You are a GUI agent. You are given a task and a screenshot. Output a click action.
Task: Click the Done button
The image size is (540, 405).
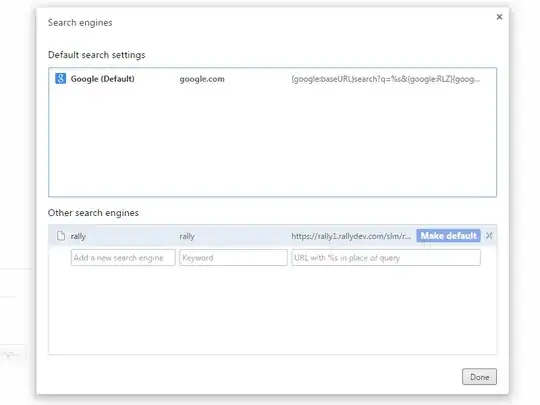(479, 377)
